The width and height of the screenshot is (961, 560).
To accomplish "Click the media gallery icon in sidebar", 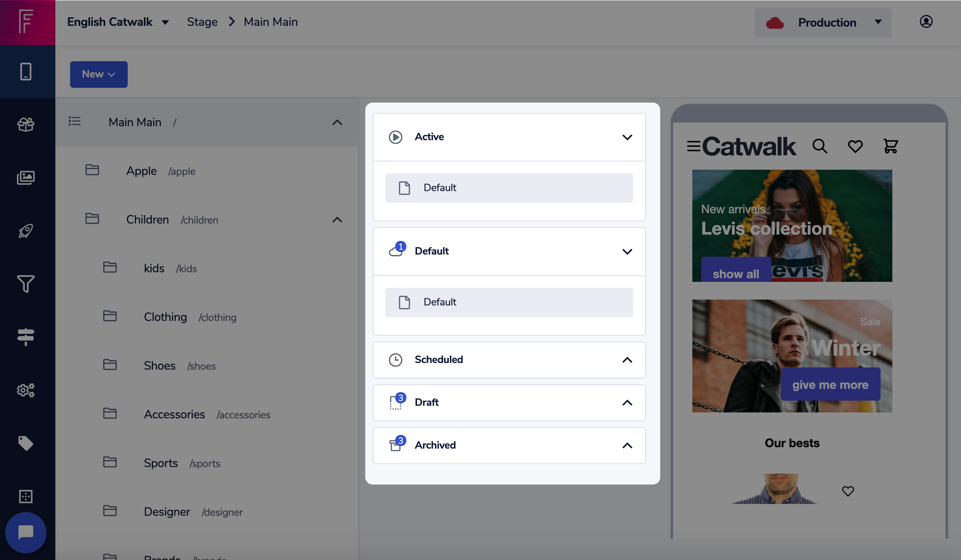I will pyautogui.click(x=25, y=178).
